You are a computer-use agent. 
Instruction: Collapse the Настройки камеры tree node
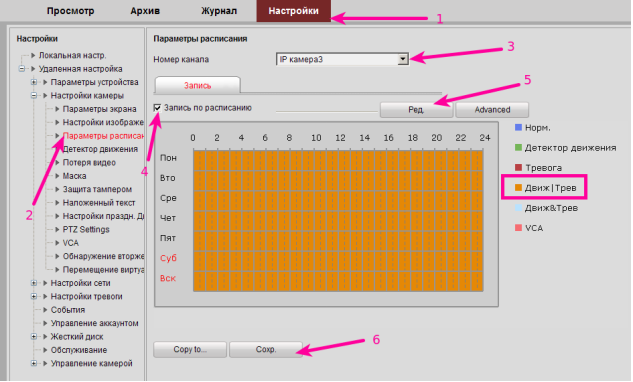coord(34,95)
